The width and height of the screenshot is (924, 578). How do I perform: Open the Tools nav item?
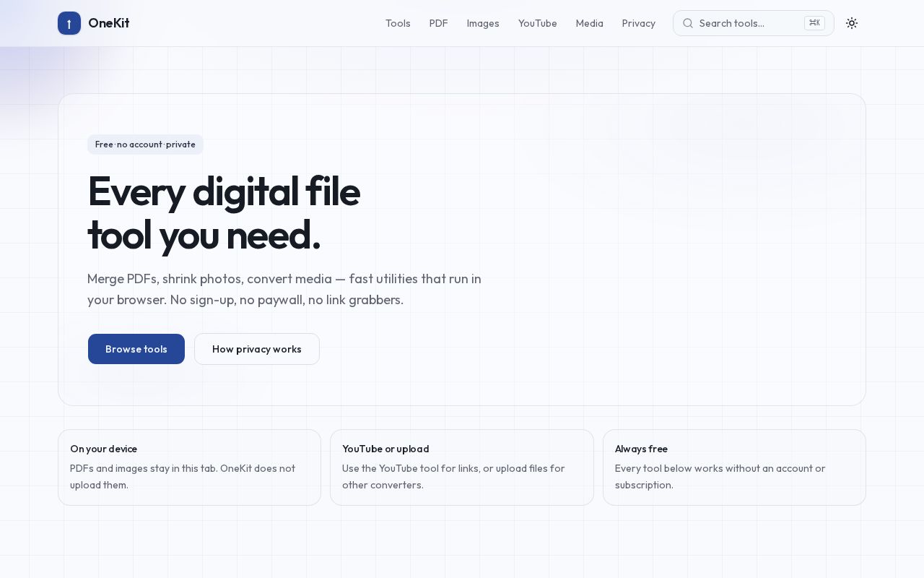(x=398, y=23)
